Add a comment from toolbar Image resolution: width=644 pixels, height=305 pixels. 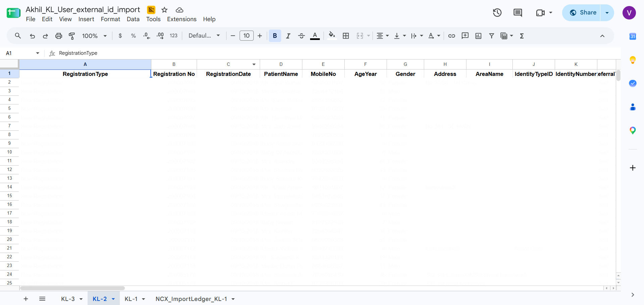[x=465, y=36]
